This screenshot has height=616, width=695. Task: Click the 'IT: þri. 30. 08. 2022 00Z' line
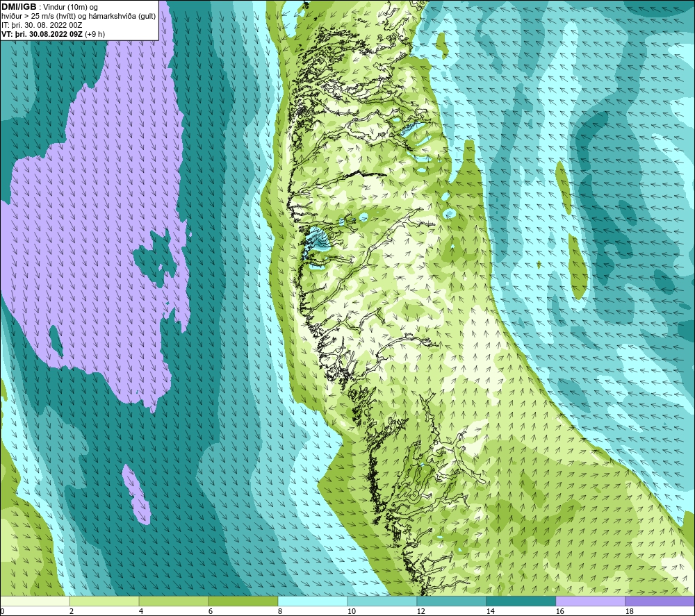pyautogui.click(x=42, y=25)
